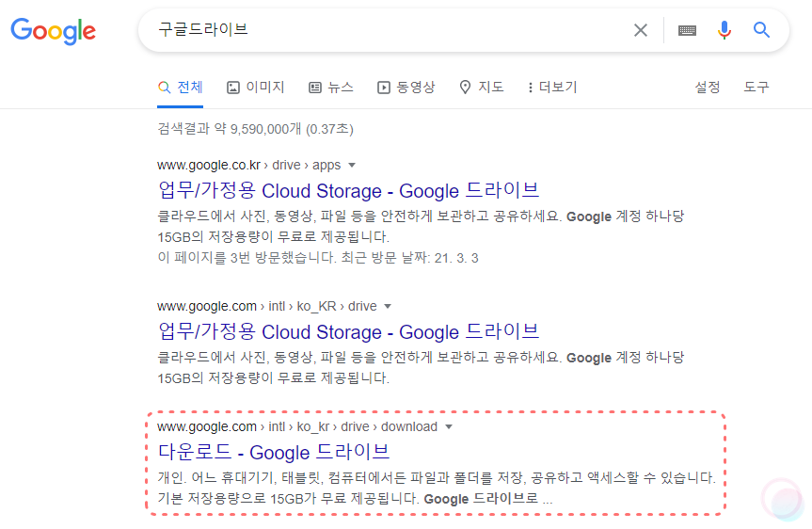Image resolution: width=812 pixels, height=529 pixels.
Task: Click the 이 페이지를 3번 방문했습니다 visit note
Action: (318, 258)
